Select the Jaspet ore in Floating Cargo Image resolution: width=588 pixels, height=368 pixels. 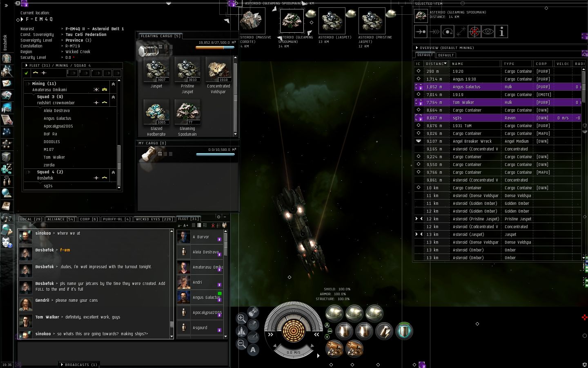[x=156, y=73]
